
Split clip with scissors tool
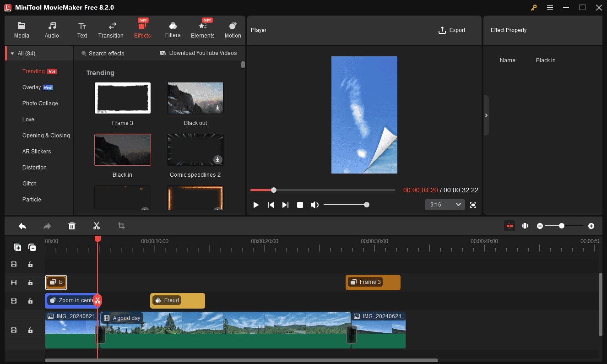click(97, 226)
